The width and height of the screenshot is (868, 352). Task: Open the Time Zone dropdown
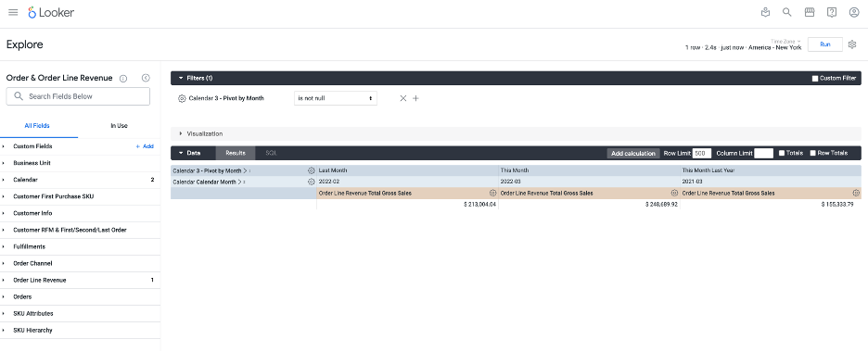pyautogui.click(x=786, y=42)
